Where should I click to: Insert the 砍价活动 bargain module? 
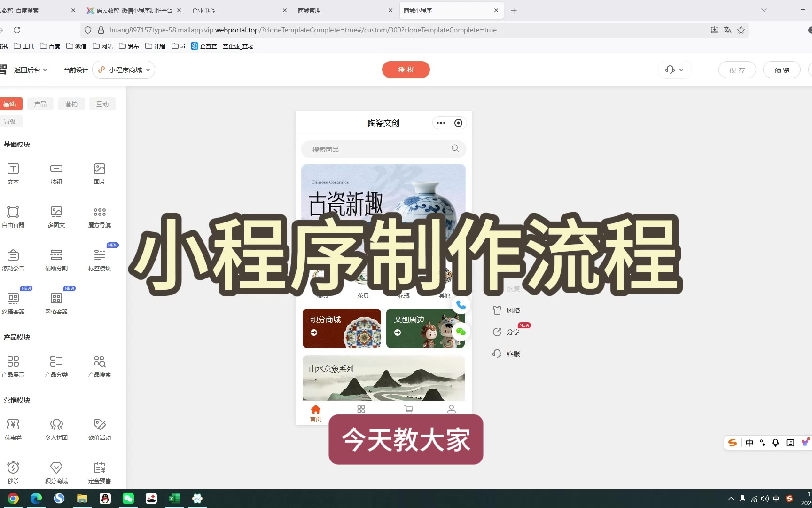point(100,429)
